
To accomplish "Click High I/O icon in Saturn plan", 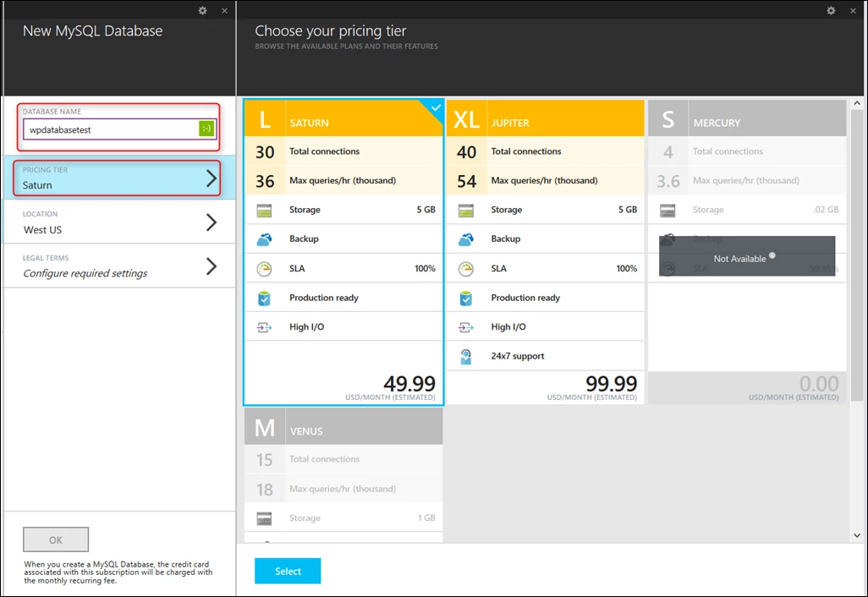I will click(x=265, y=327).
